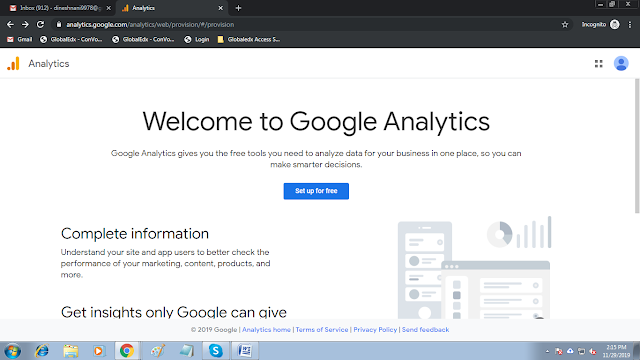Open the Chrome three-dot menu
The width and height of the screenshot is (640, 360).
pyautogui.click(x=630, y=24)
